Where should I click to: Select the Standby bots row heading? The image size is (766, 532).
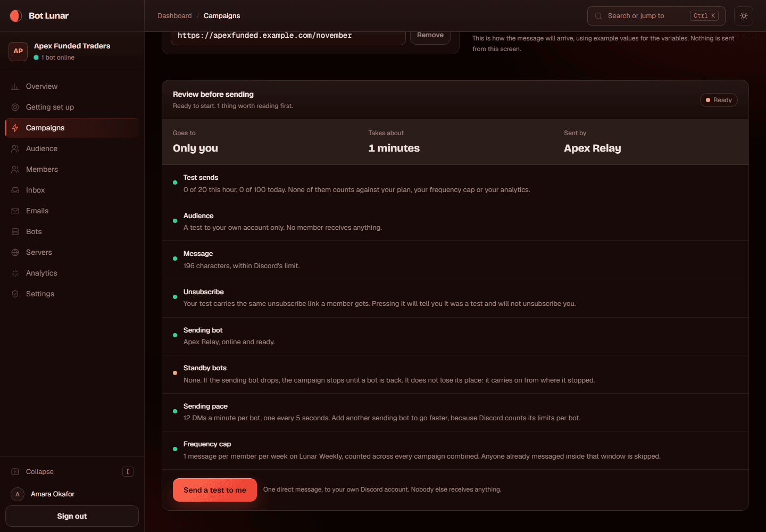coord(205,368)
